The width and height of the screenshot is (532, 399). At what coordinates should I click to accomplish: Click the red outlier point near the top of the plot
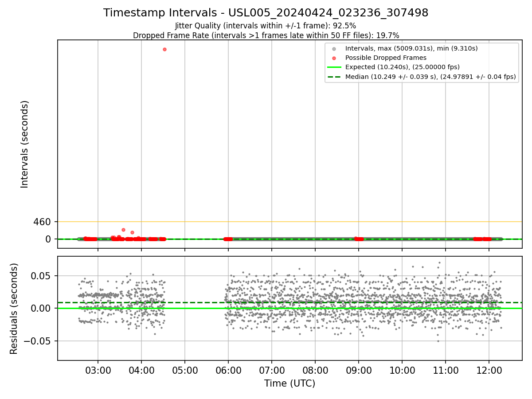coord(164,49)
